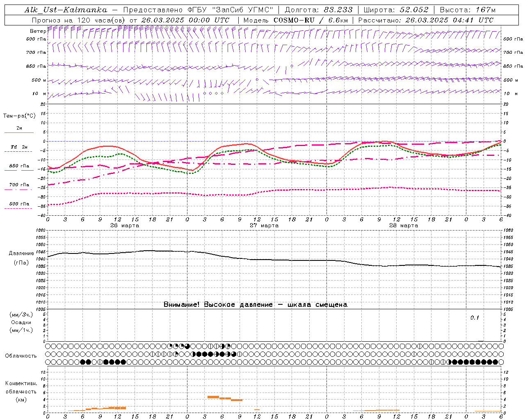This screenshot has width=525, height=420.
Task: Click the start date '26.03.2025 00:00 UTC'
Action: (185, 20)
